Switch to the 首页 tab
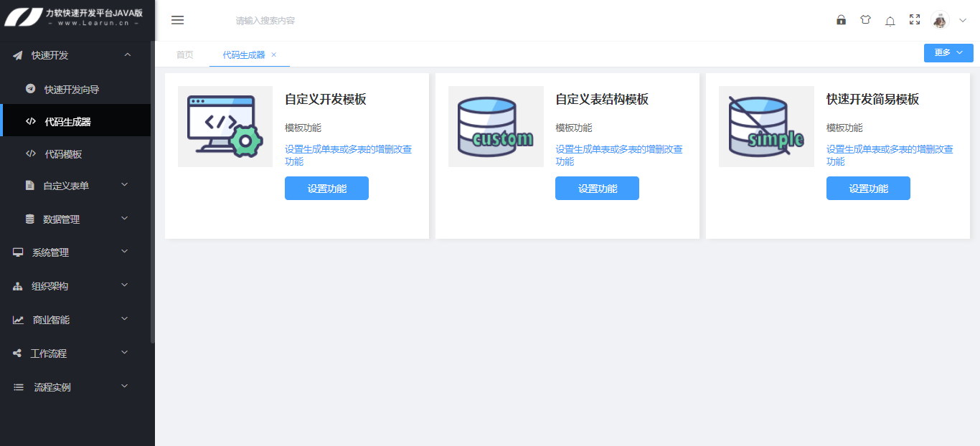This screenshot has width=980, height=446. [184, 54]
